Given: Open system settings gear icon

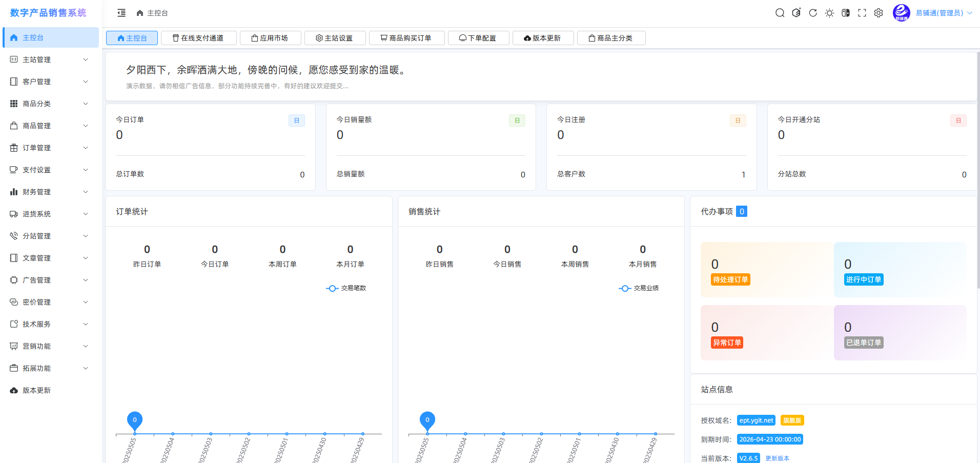Looking at the screenshot, I should pos(878,13).
